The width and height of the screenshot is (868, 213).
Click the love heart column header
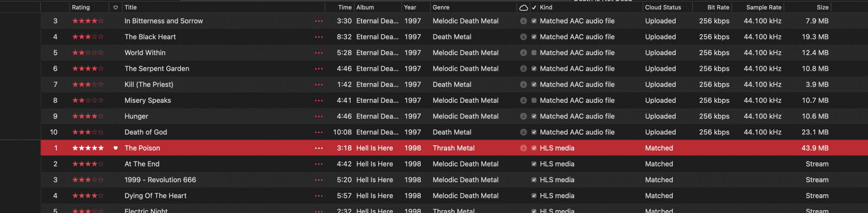click(x=115, y=7)
